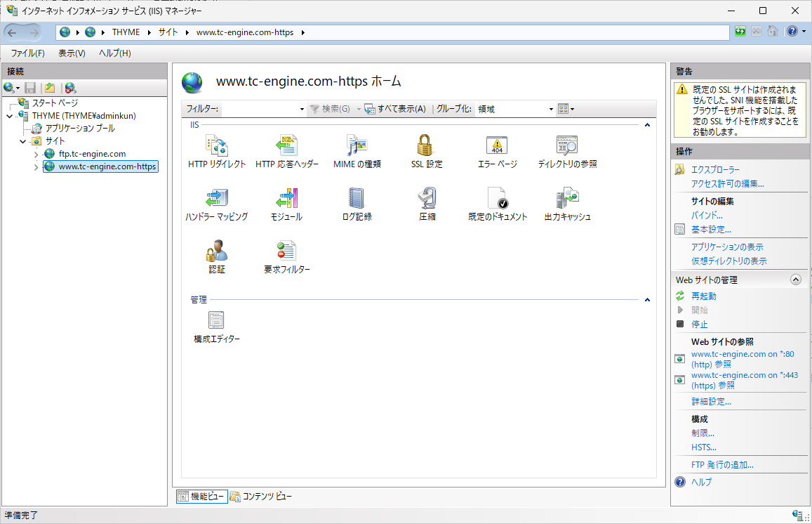Open the SSL 設定 padlock icon
Image resolution: width=812 pixels, height=524 pixels.
tap(425, 145)
